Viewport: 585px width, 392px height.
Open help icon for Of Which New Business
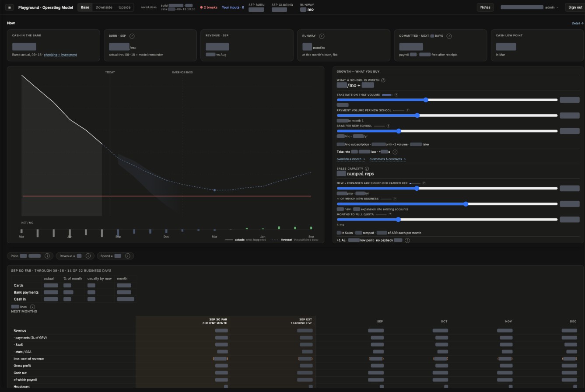point(395,199)
